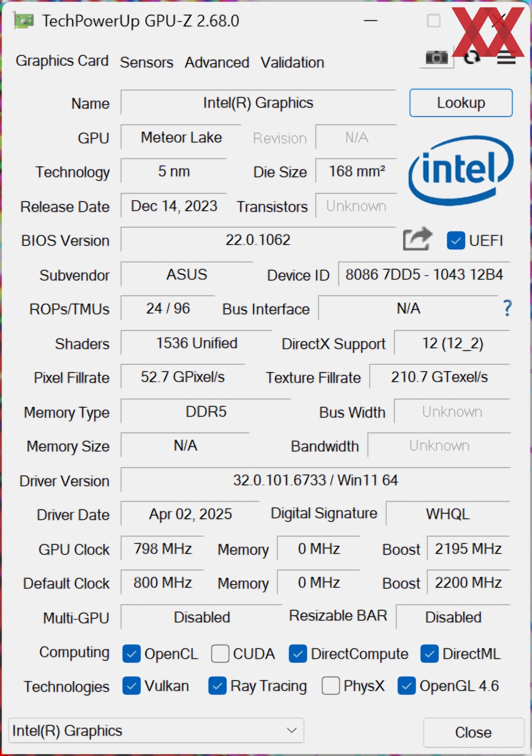The image size is (532, 756).
Task: Toggle the UEFI checkbox
Action: coord(456,240)
